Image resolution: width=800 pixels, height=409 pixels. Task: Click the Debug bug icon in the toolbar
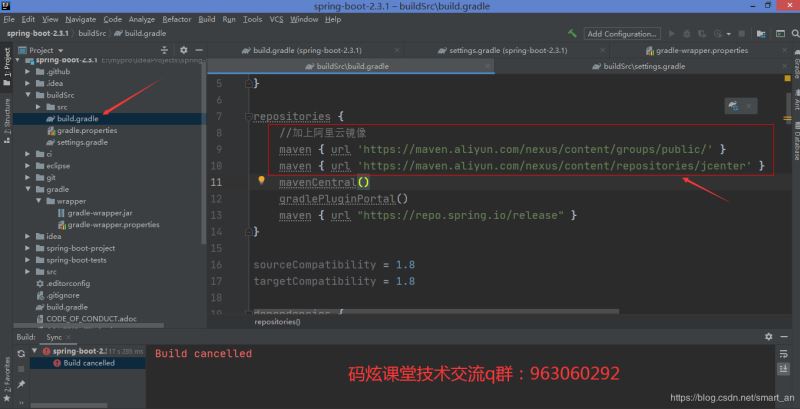tap(687, 34)
